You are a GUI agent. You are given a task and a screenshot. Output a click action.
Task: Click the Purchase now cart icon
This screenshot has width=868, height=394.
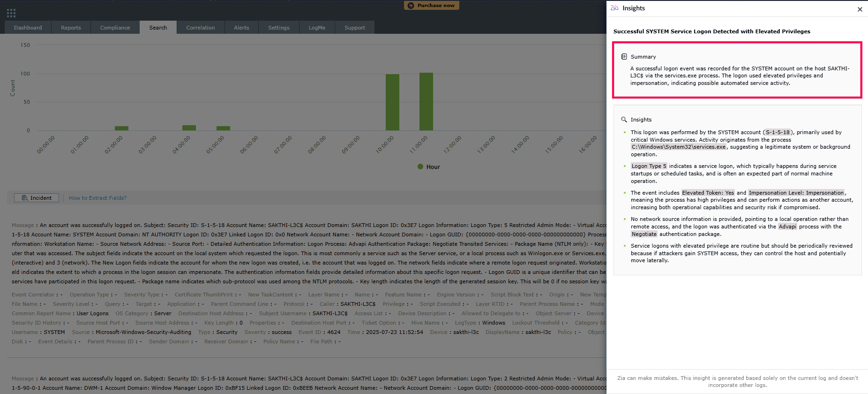(411, 6)
